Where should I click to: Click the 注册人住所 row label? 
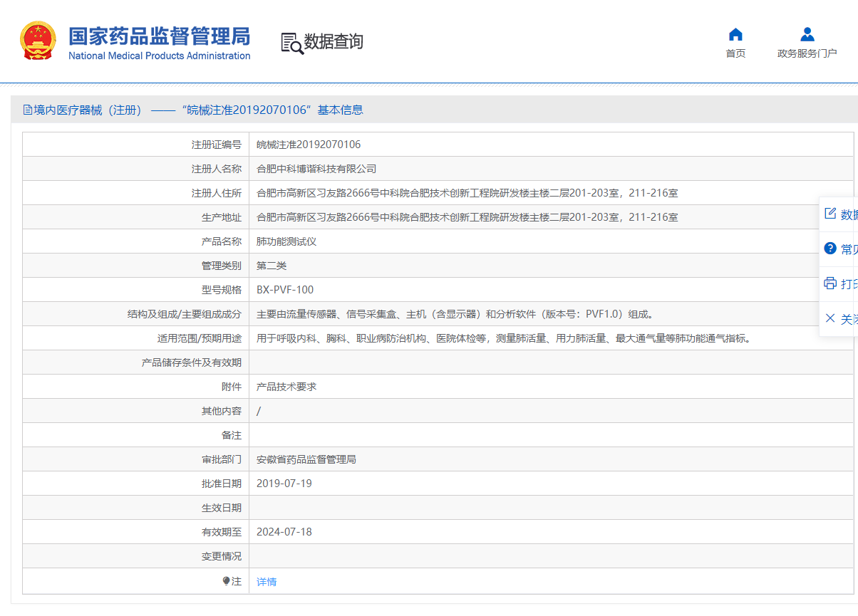(217, 193)
